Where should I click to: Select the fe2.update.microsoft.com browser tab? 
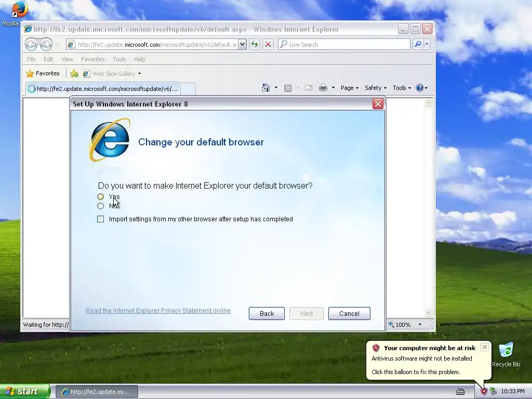point(103,89)
